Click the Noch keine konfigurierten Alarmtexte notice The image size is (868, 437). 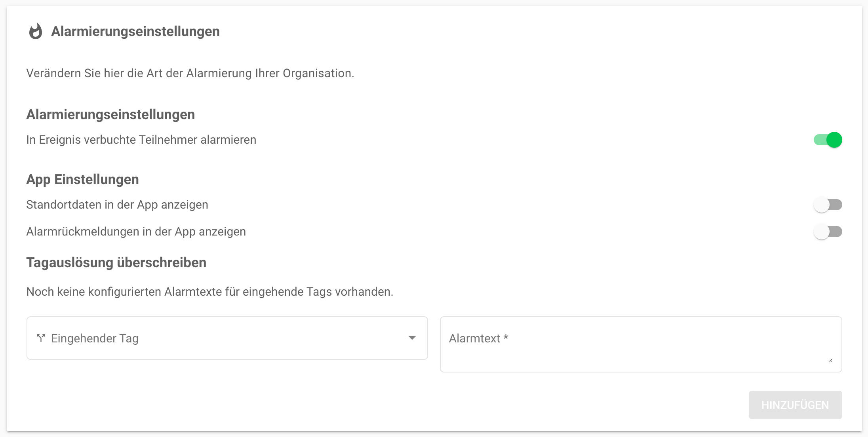pyautogui.click(x=210, y=292)
